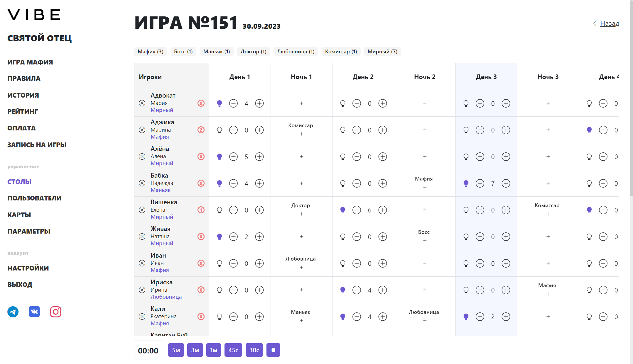Click the День 3 column header
The height and width of the screenshot is (364, 633).
tap(486, 77)
